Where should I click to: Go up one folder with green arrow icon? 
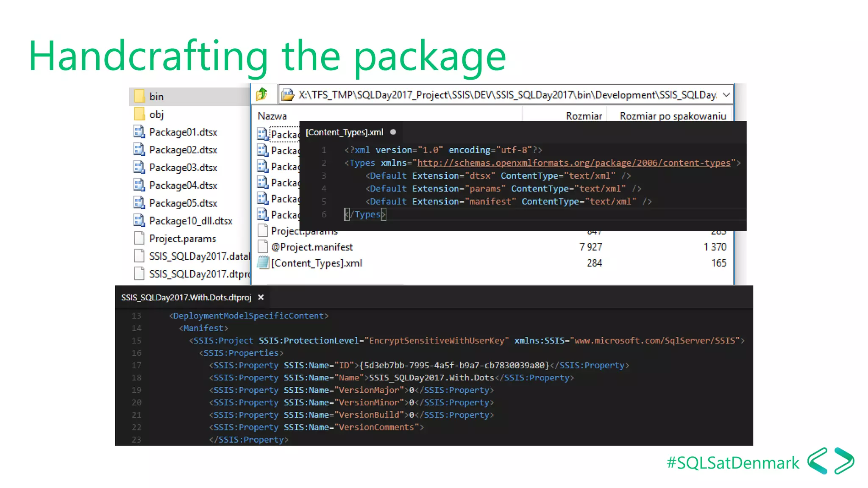point(262,94)
